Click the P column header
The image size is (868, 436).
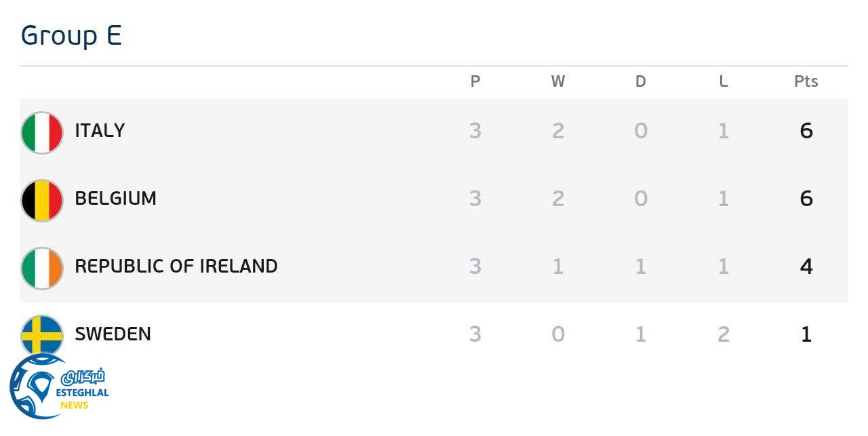click(x=475, y=81)
